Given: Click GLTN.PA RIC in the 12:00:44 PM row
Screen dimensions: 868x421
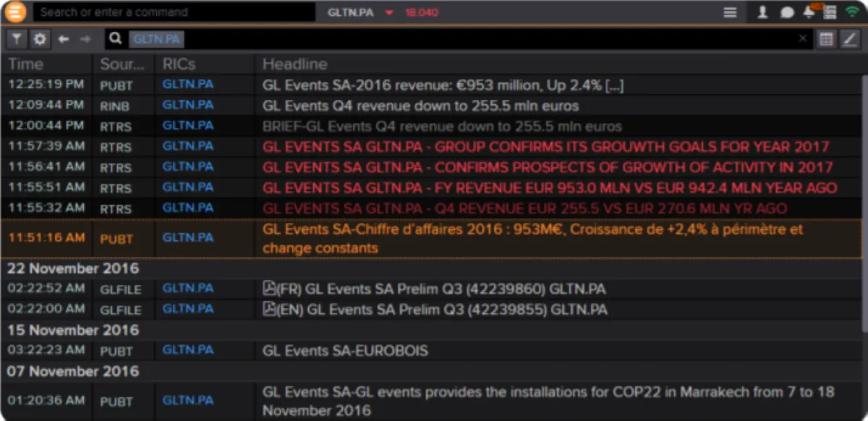Looking at the screenshot, I should pos(188,125).
